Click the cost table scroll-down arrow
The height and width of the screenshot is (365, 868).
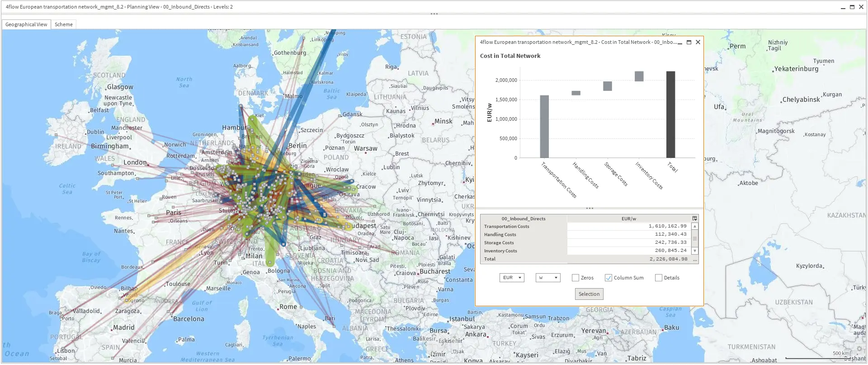coord(695,251)
